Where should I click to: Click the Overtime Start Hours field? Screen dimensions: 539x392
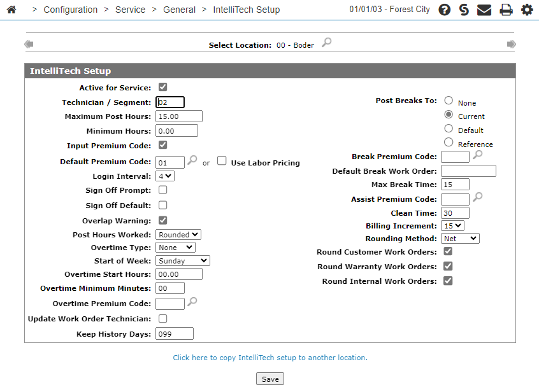coord(179,274)
